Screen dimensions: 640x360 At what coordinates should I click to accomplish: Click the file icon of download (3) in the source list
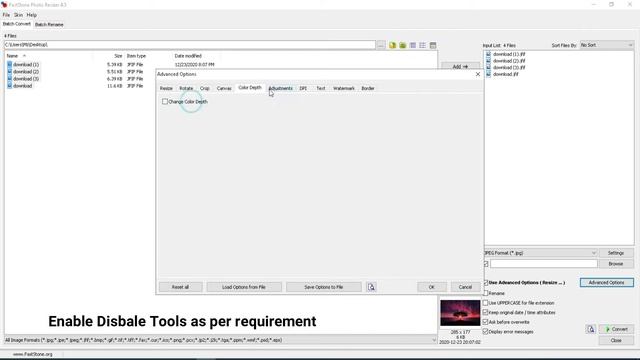(9, 78)
